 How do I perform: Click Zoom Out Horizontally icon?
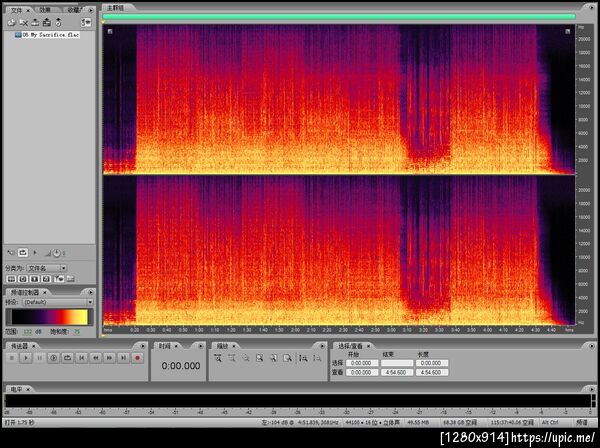coord(232,358)
